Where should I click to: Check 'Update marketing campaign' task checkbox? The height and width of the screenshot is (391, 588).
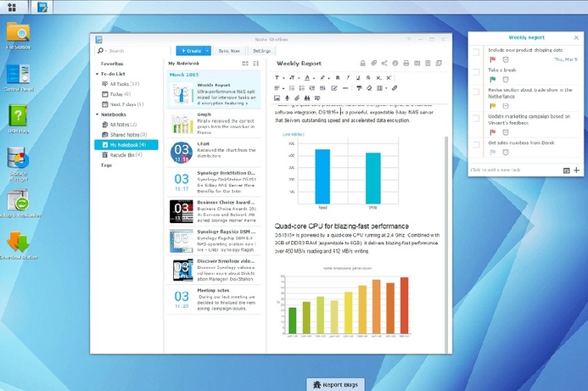476,119
